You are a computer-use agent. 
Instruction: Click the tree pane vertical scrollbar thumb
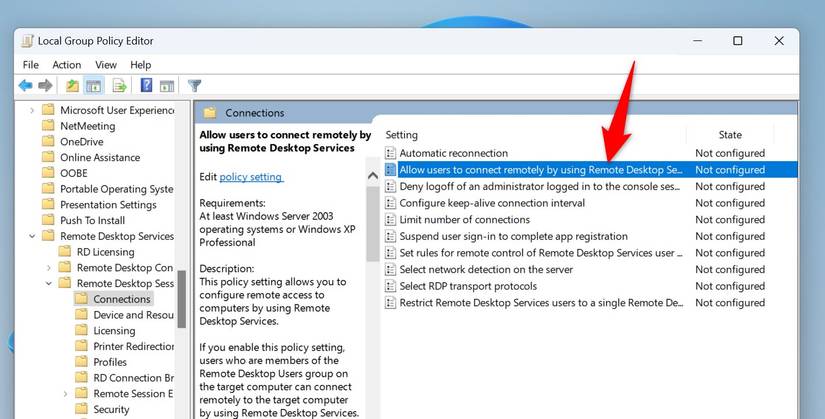[x=182, y=299]
